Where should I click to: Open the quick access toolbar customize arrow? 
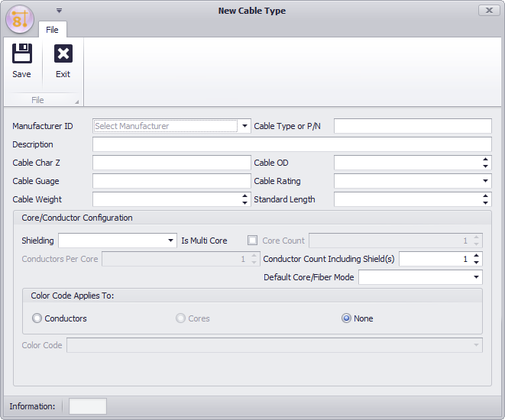click(x=59, y=11)
